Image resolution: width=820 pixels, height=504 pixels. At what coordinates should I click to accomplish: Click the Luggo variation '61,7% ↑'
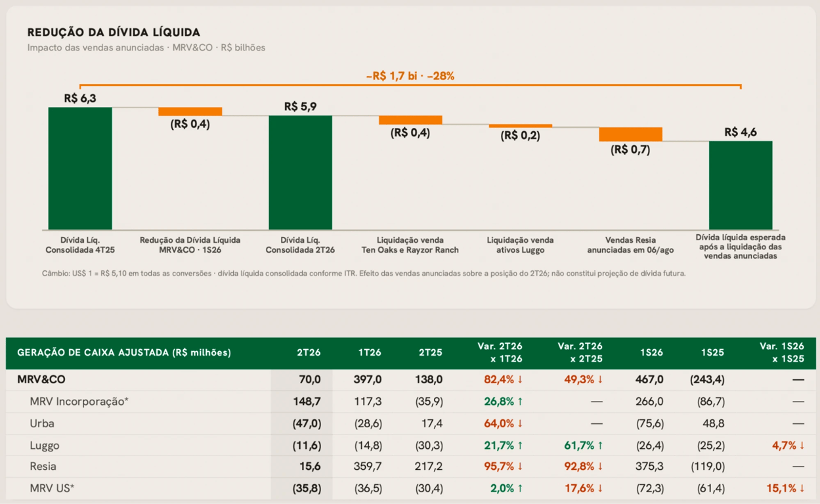(x=584, y=446)
